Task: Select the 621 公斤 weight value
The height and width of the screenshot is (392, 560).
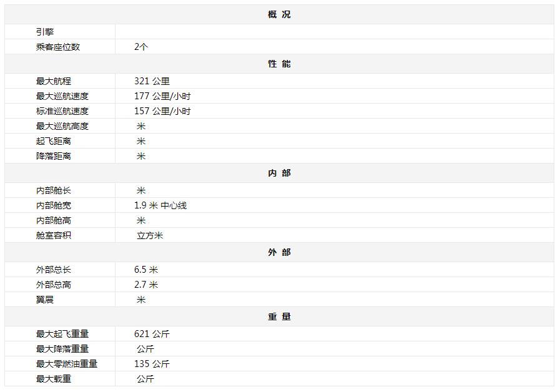Action: click(152, 334)
